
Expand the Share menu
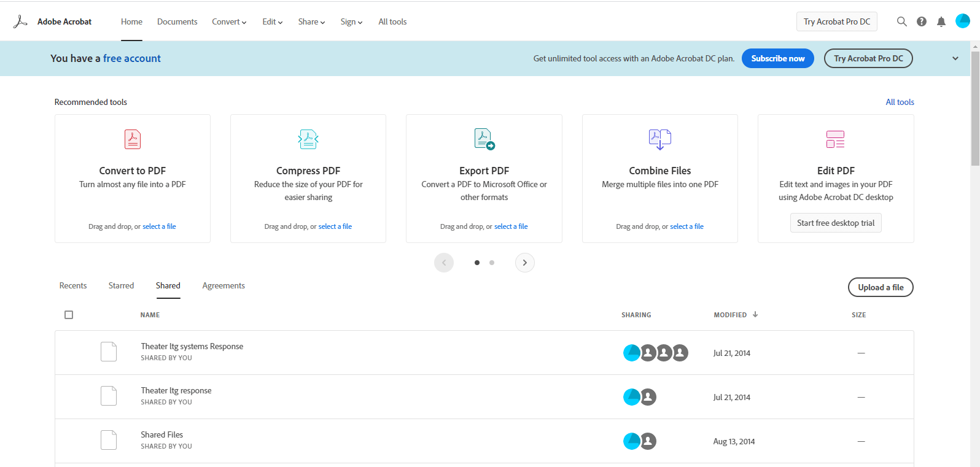(312, 21)
